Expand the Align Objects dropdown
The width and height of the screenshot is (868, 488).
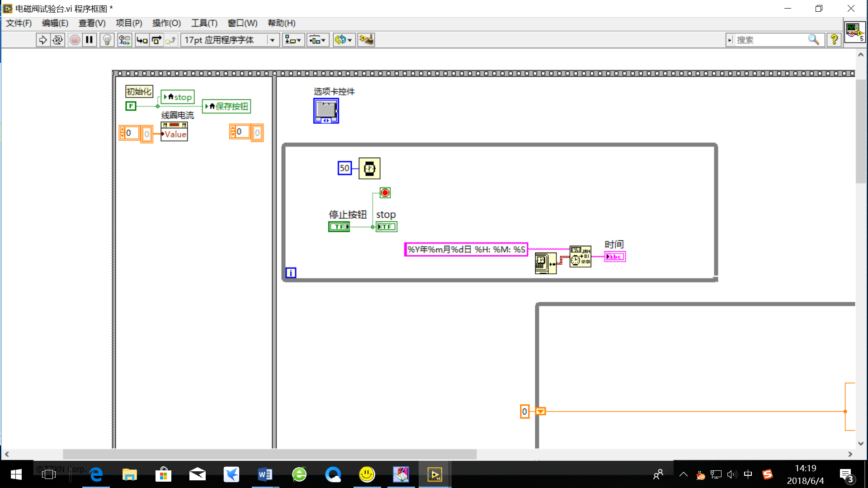click(293, 40)
